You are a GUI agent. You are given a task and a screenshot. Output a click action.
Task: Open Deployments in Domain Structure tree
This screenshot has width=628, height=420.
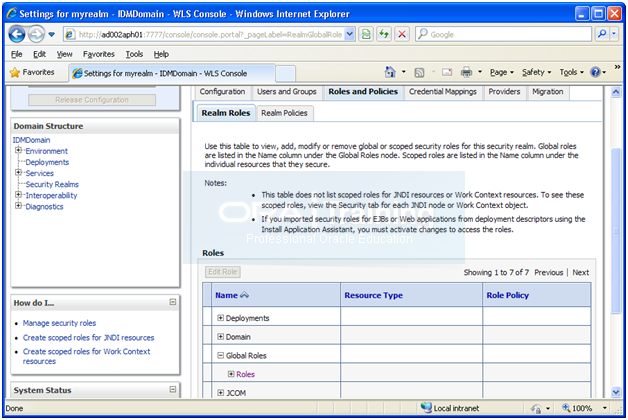(47, 162)
